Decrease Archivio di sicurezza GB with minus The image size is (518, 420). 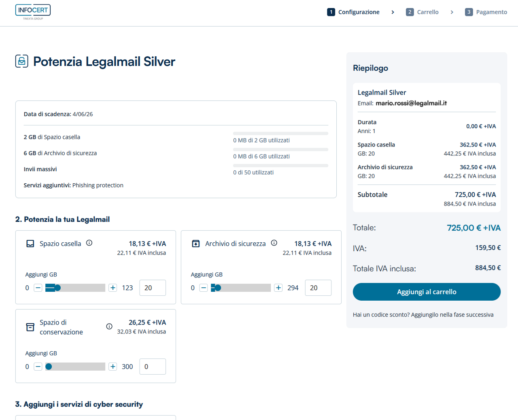(204, 288)
